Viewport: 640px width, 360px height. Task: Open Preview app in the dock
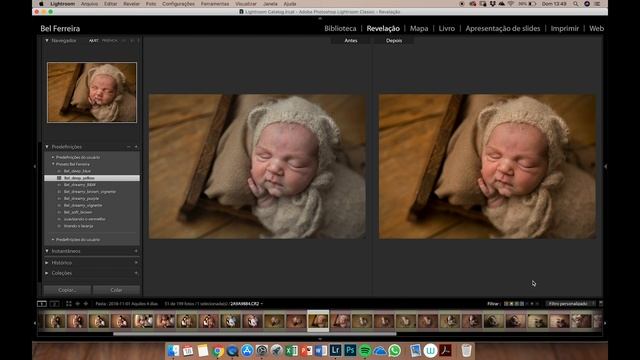click(416, 350)
